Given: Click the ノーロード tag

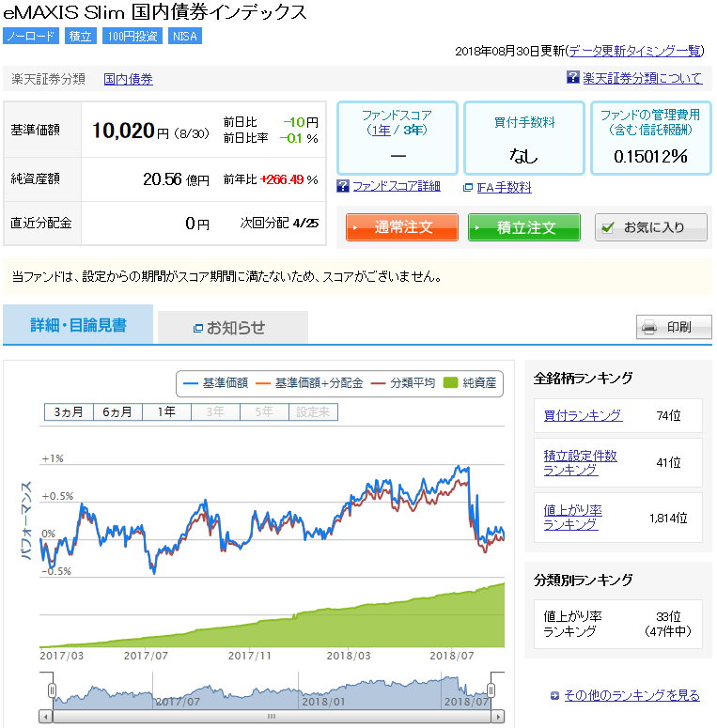Looking at the screenshot, I should point(31,36).
